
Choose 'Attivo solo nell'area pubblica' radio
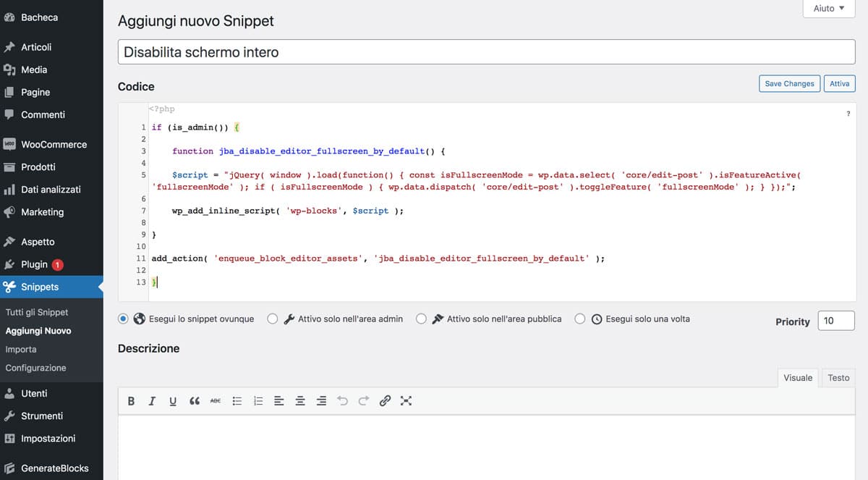click(421, 319)
